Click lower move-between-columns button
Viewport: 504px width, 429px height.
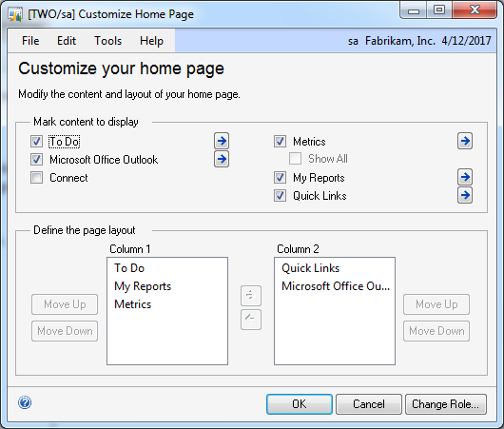pos(251,320)
